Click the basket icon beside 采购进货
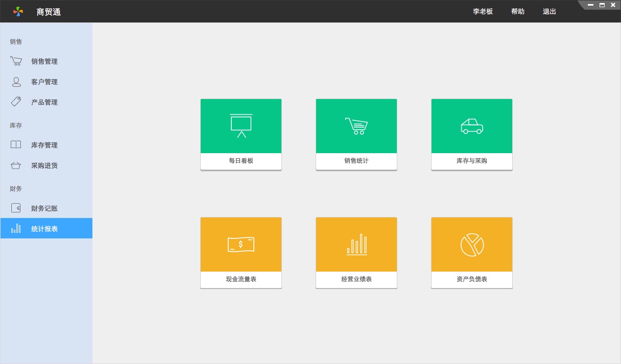This screenshot has width=621, height=364. 16,165
